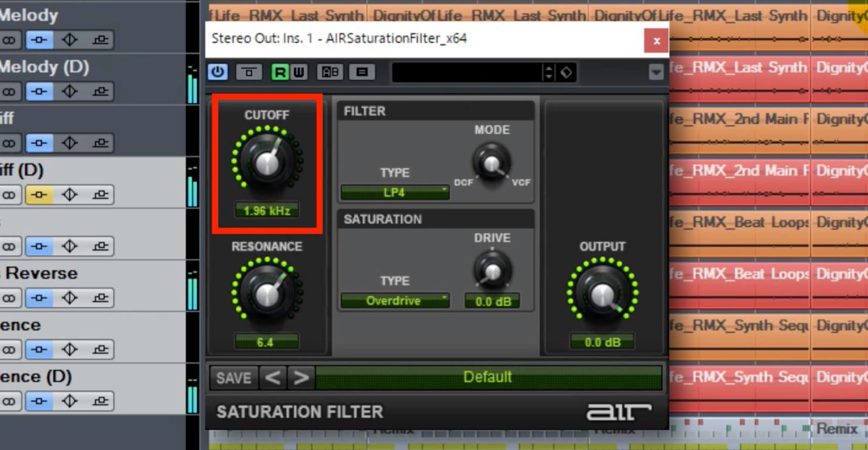Click the EQ bypass diamond on Reverse track
The image size is (868, 450).
(x=70, y=298)
